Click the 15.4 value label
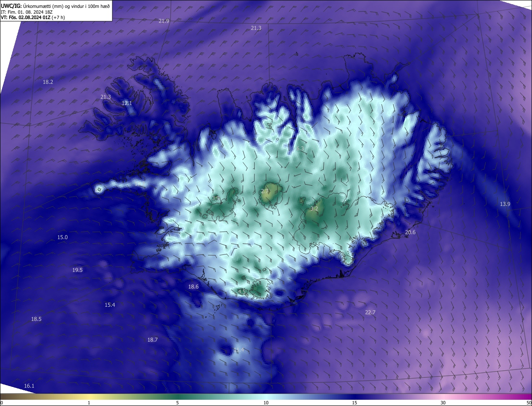 tap(110, 305)
